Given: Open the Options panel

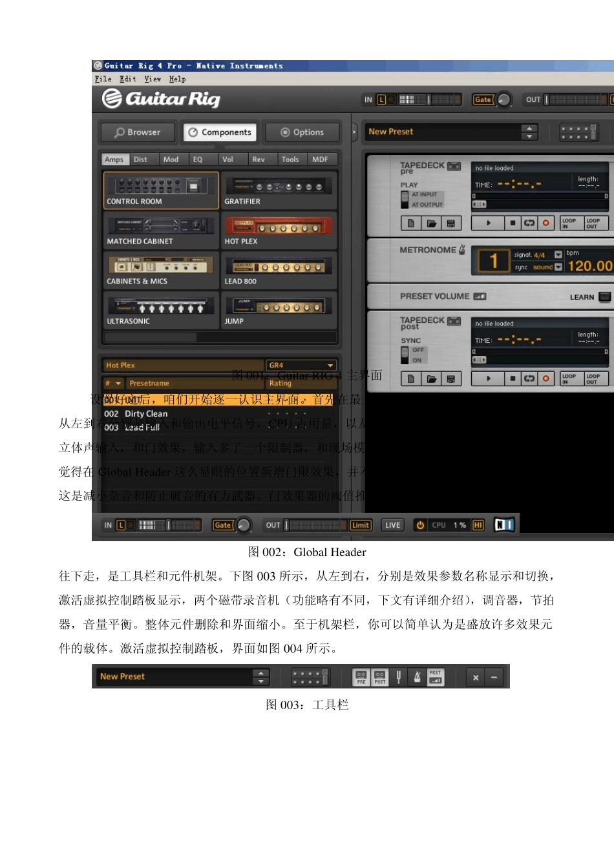Looking at the screenshot, I should tap(302, 132).
